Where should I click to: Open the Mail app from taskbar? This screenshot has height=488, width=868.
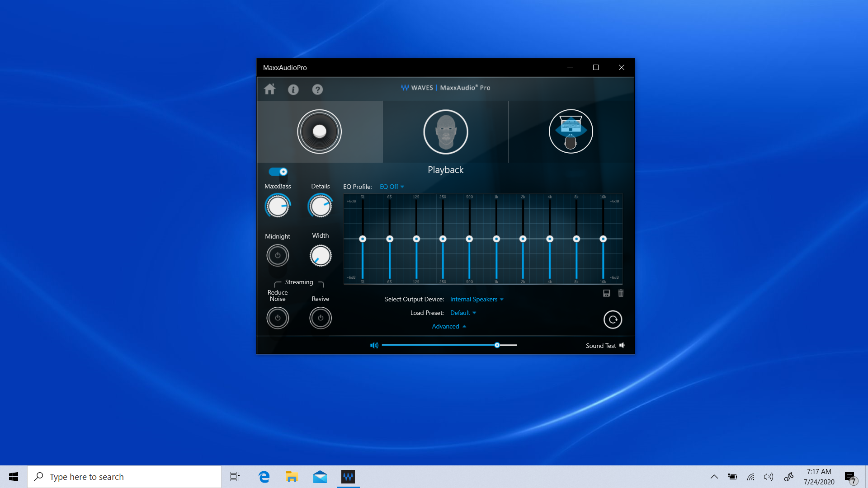coord(320,477)
